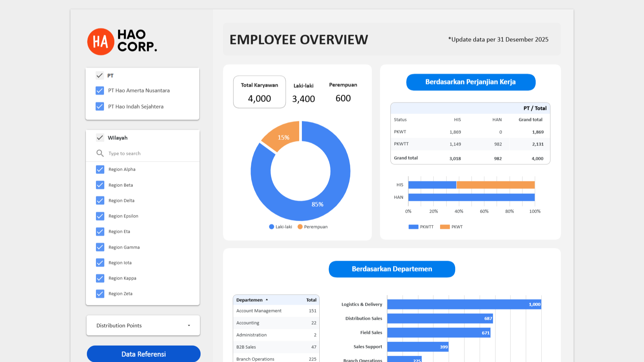Click the Logistics & Delivery bar

pyautogui.click(x=464, y=304)
